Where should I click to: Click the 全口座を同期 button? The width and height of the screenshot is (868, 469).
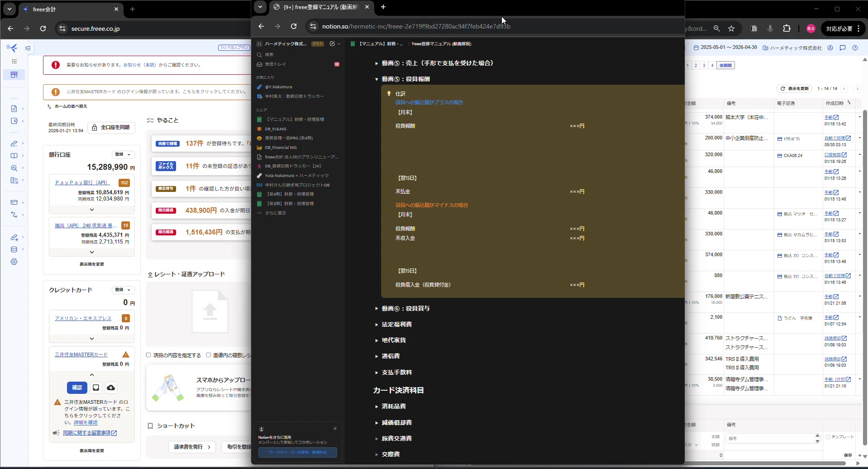tap(111, 128)
